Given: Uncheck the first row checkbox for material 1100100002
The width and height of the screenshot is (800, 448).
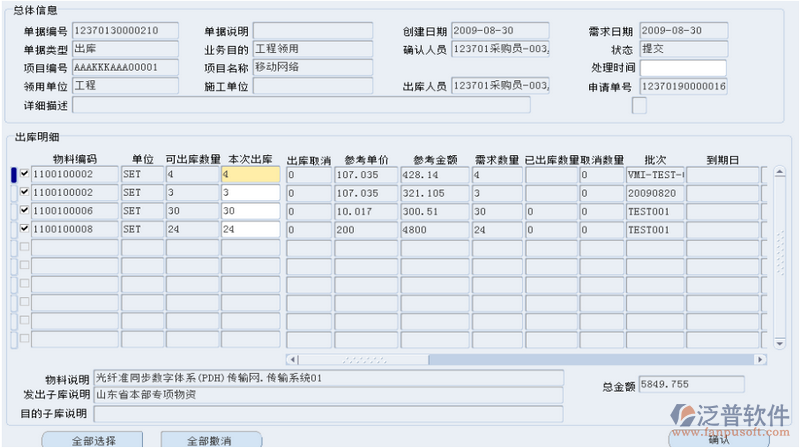Looking at the screenshot, I should tap(24, 174).
